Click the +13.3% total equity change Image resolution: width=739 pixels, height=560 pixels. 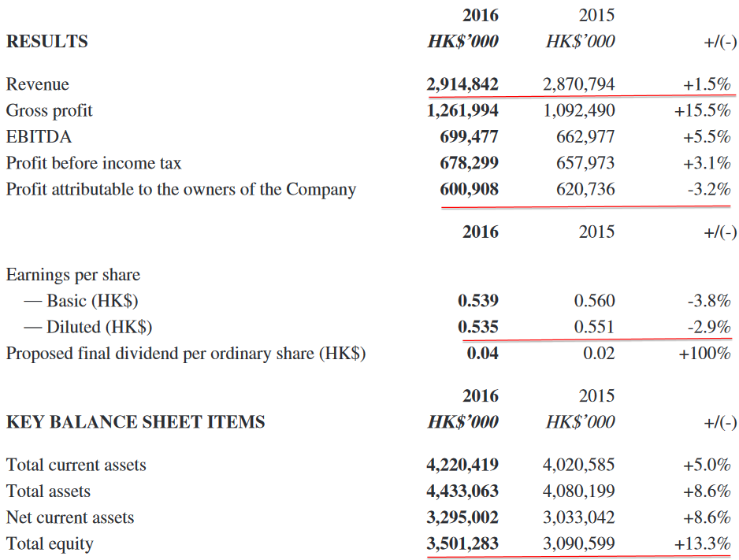pos(702,543)
